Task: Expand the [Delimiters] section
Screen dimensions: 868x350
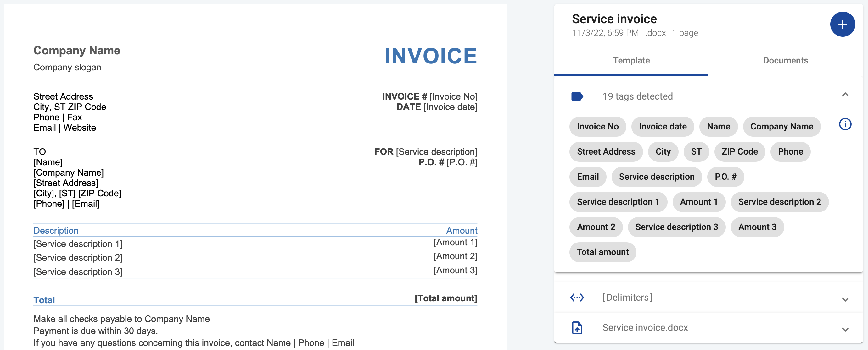Action: pos(845,299)
